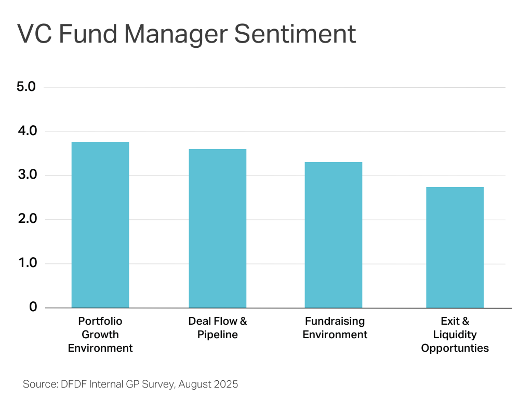
Task: Select the horizontal gridline at 5.0
Action: [275, 87]
